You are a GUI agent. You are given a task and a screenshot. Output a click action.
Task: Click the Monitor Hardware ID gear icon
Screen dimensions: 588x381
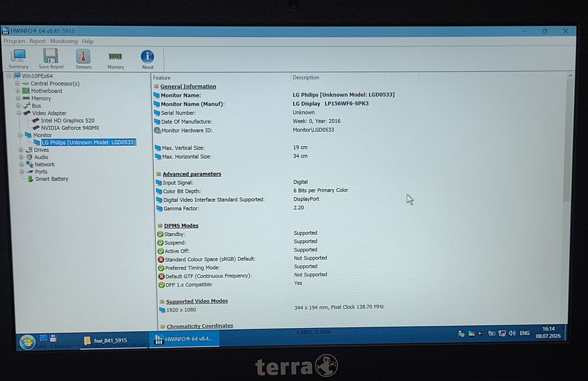(157, 130)
